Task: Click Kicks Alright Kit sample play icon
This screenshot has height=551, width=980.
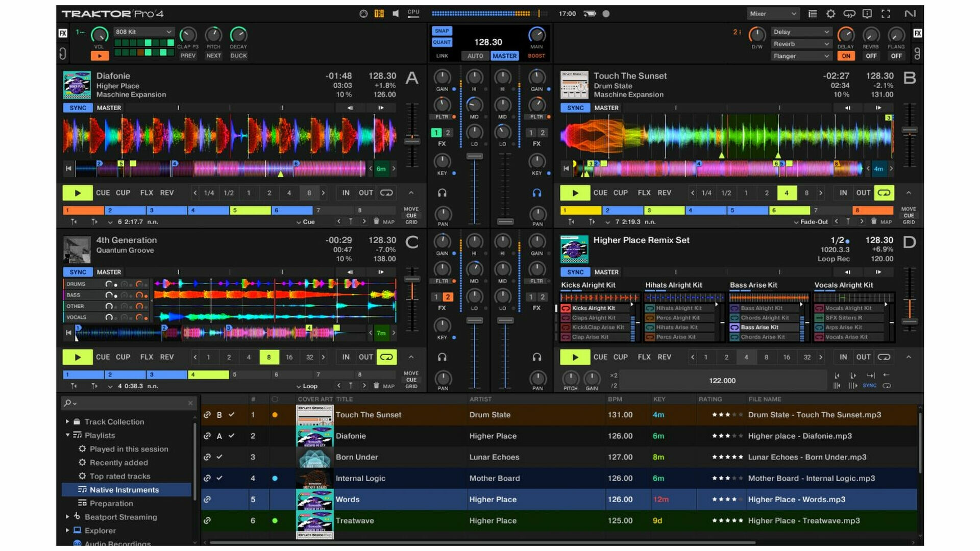Action: point(566,308)
